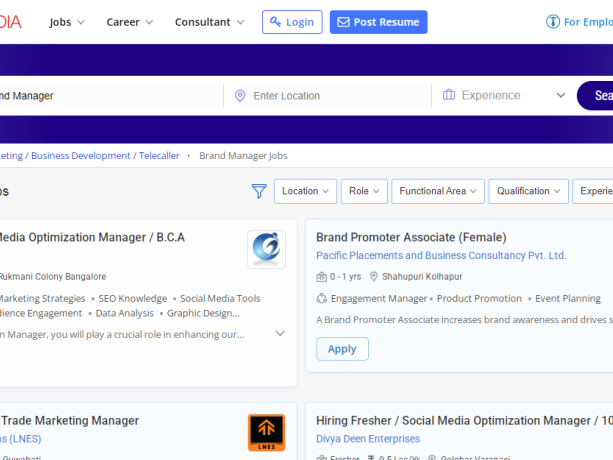Click the Enter Location input field
This screenshot has height=460, width=613.
(x=336, y=96)
